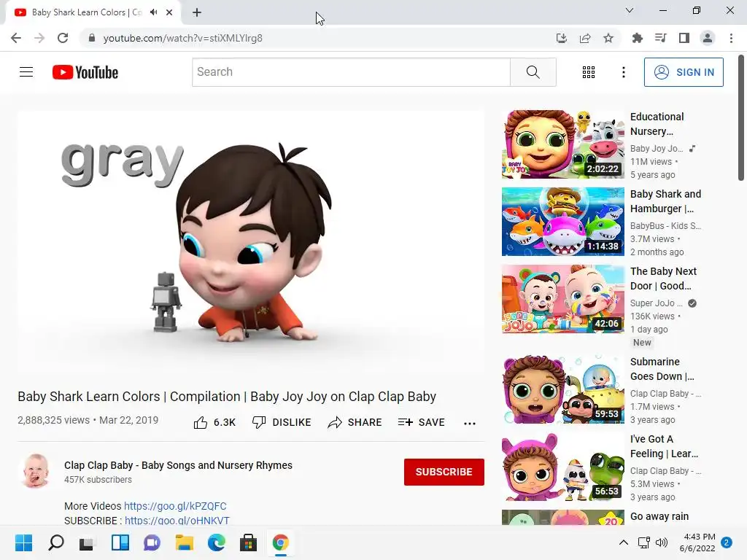Viewport: 747px width, 560px height.
Task: Open Educational Nursery video thumbnail
Action: [x=562, y=144]
